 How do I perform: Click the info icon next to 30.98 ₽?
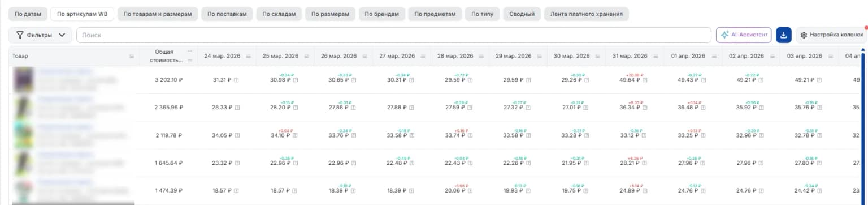295,80
